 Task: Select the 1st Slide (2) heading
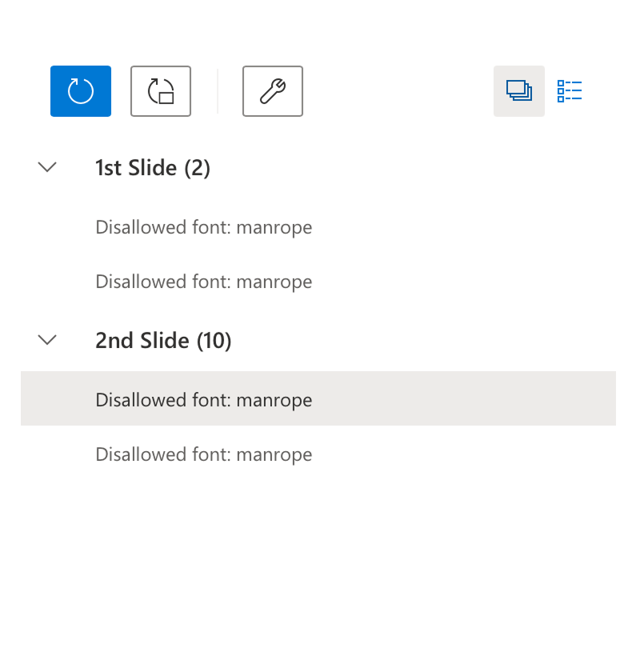153,167
